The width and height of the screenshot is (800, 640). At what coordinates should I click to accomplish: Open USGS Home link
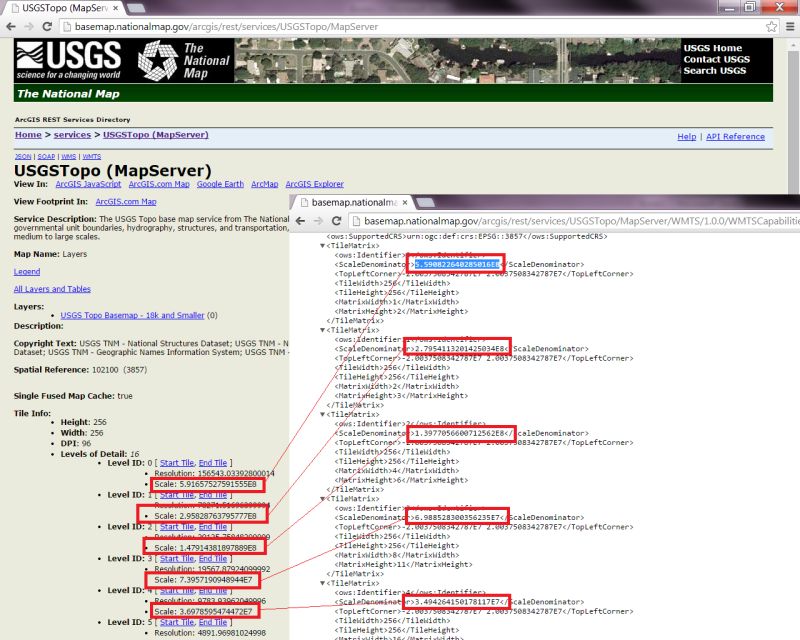pos(713,48)
